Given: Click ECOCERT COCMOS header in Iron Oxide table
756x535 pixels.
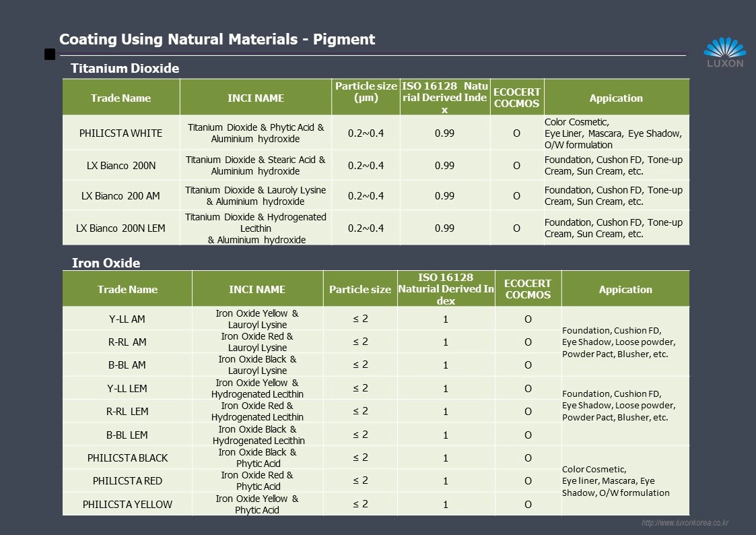Looking at the screenshot, I should point(528,289).
